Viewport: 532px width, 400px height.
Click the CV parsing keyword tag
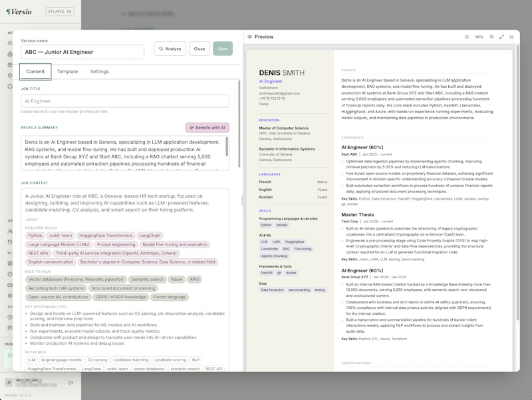coord(97,360)
